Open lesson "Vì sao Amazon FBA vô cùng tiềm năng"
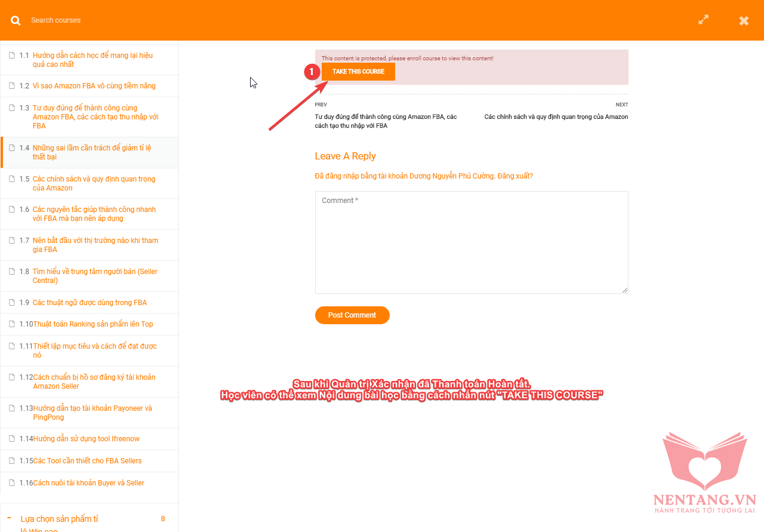Screen dimensions: 764x532 point(94,86)
